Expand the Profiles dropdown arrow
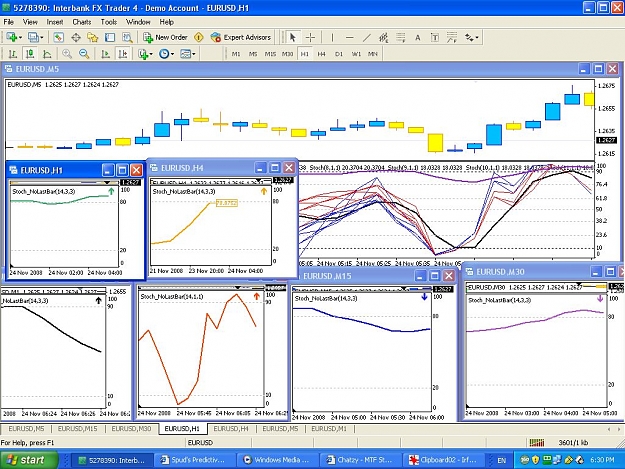The image size is (625, 469). point(41,38)
